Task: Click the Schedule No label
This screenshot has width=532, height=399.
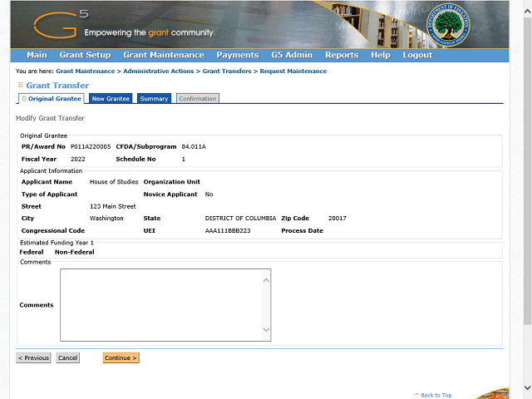Action: click(x=135, y=159)
